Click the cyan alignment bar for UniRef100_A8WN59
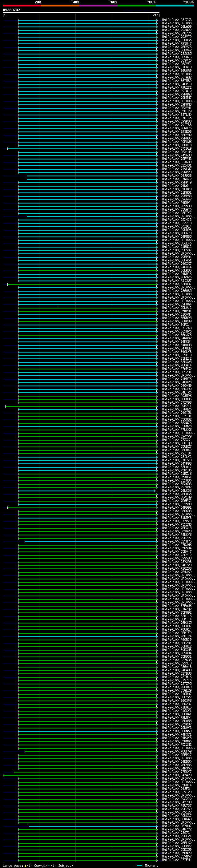The image size is (197, 868). 87,731
